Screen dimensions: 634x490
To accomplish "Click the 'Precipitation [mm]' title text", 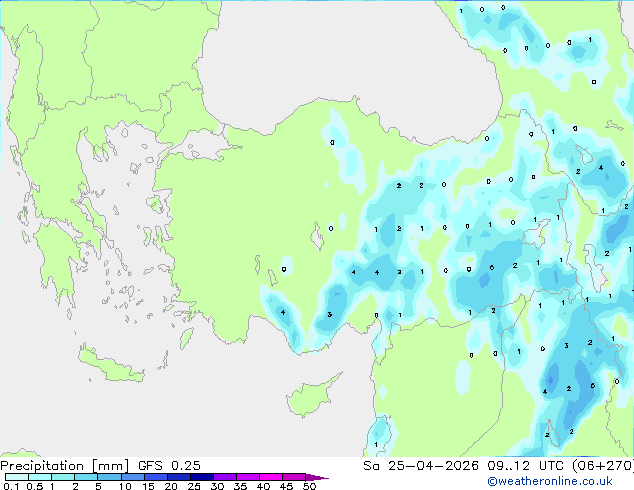I will [x=65, y=466].
